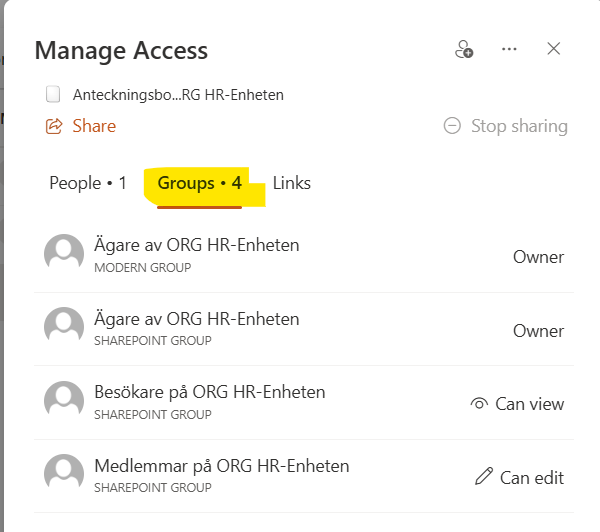The height and width of the screenshot is (532, 600).
Task: Switch to the People tab
Action: 88,183
